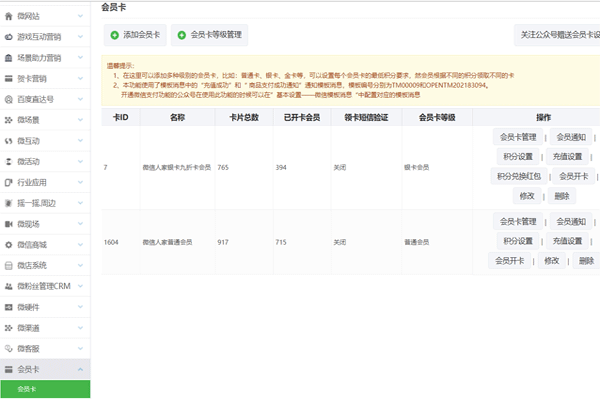Screen dimensions: 600x400
Task: Select the green 会员卡 submenu item
Action: [45, 389]
